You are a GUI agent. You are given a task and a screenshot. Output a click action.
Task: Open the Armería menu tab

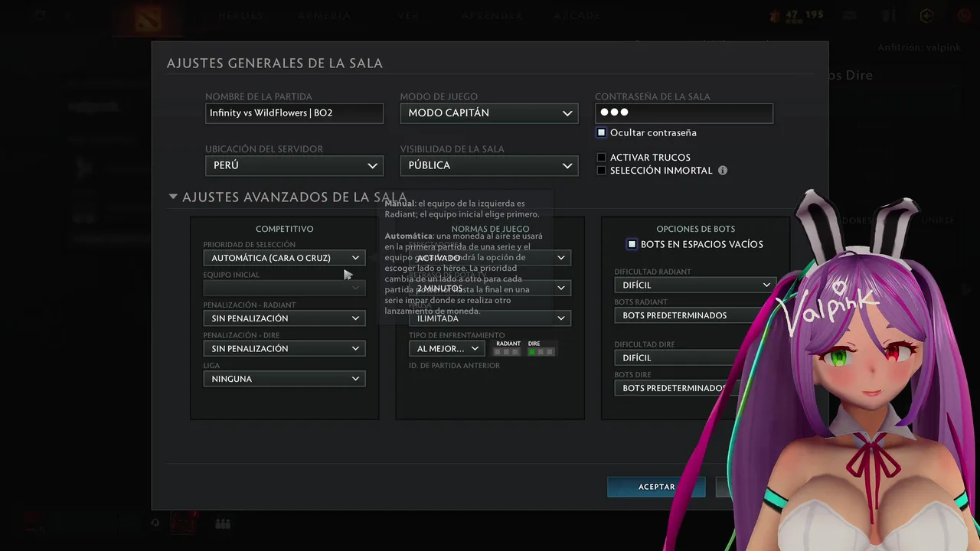pos(325,16)
